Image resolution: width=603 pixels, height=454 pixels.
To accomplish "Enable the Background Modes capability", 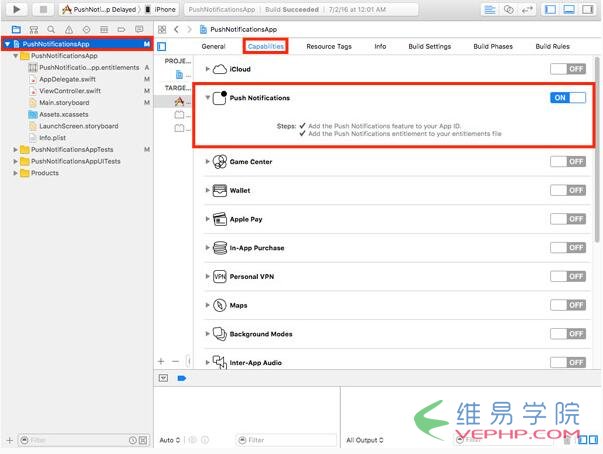I will click(x=568, y=334).
